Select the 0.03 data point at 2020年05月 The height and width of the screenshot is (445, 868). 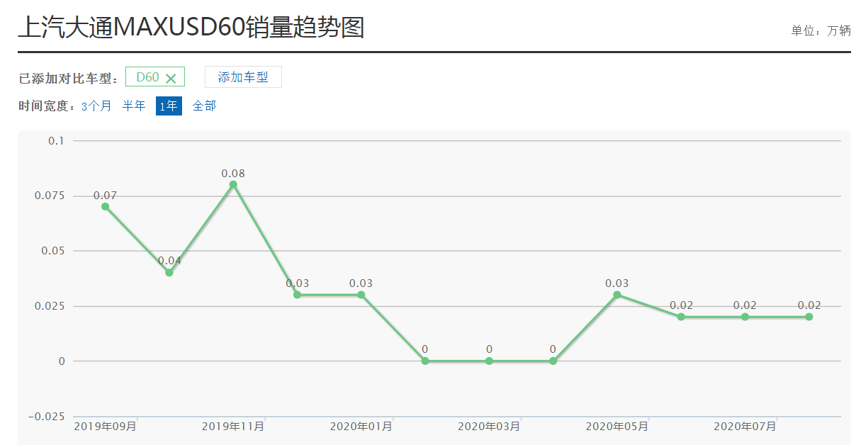click(617, 295)
